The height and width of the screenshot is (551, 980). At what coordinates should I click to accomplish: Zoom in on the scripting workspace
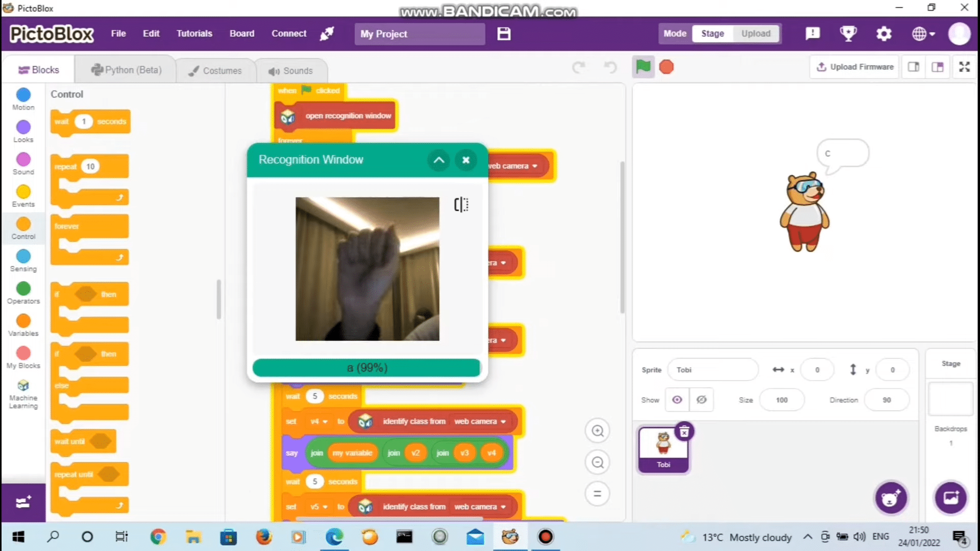pos(597,431)
